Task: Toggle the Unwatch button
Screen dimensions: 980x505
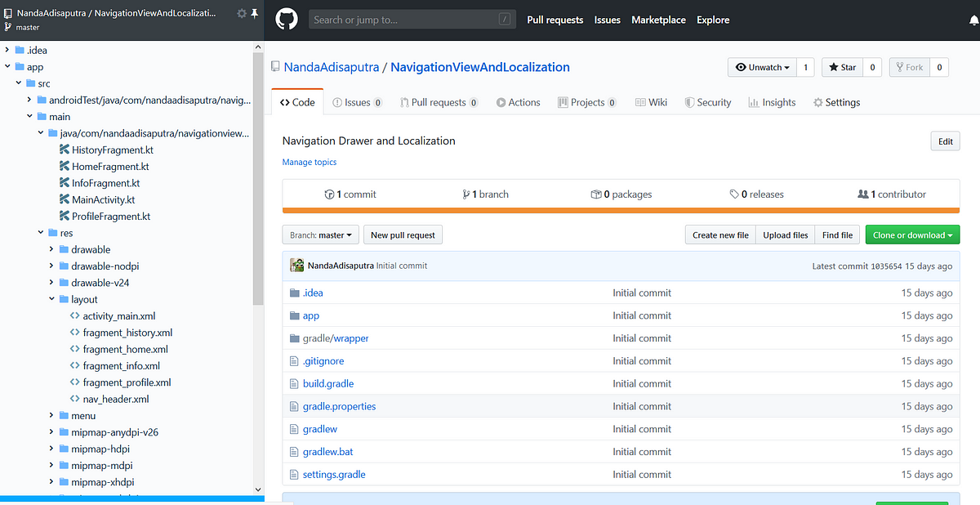Action: click(x=762, y=67)
